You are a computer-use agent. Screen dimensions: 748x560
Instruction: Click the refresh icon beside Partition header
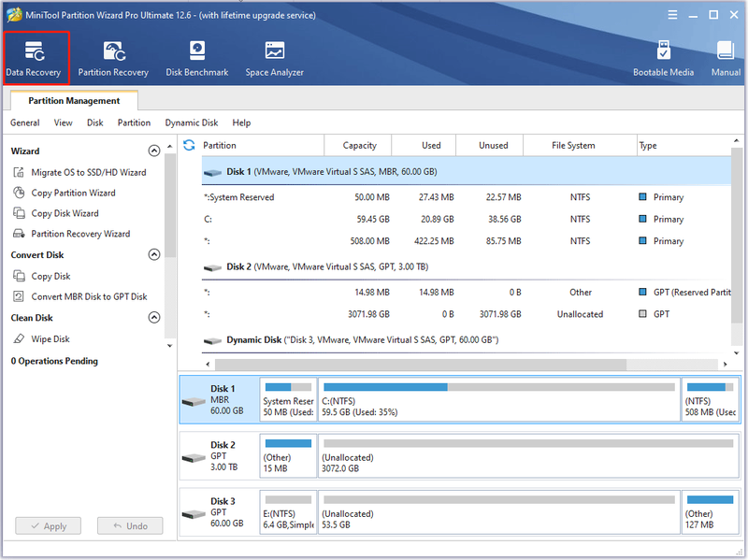pyautogui.click(x=189, y=145)
